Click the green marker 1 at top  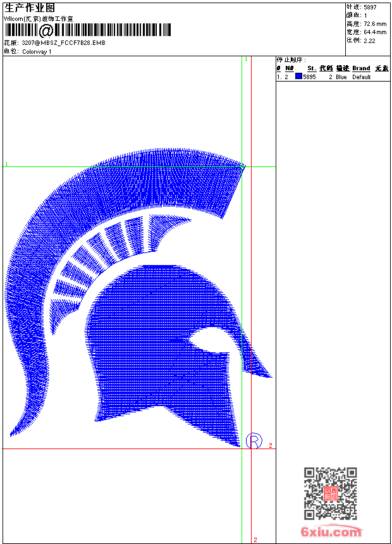246,59
